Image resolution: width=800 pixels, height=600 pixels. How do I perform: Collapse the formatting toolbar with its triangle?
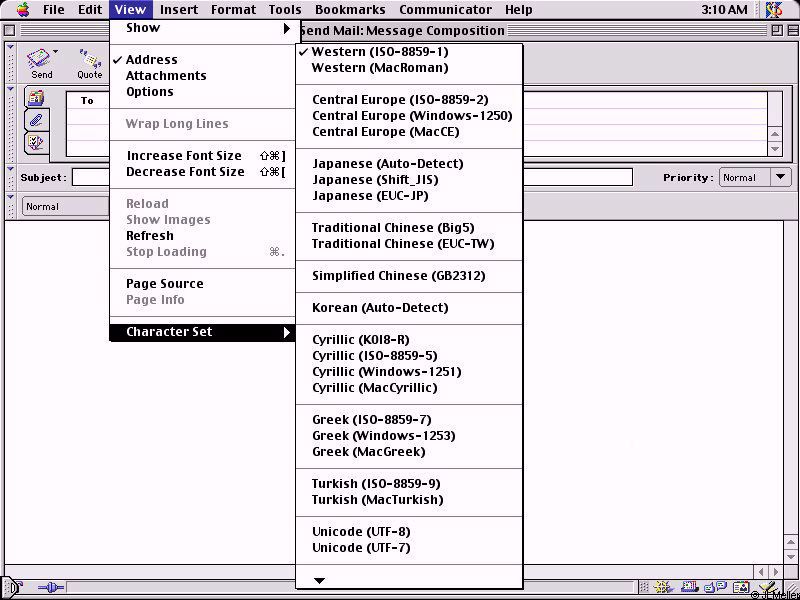point(11,196)
